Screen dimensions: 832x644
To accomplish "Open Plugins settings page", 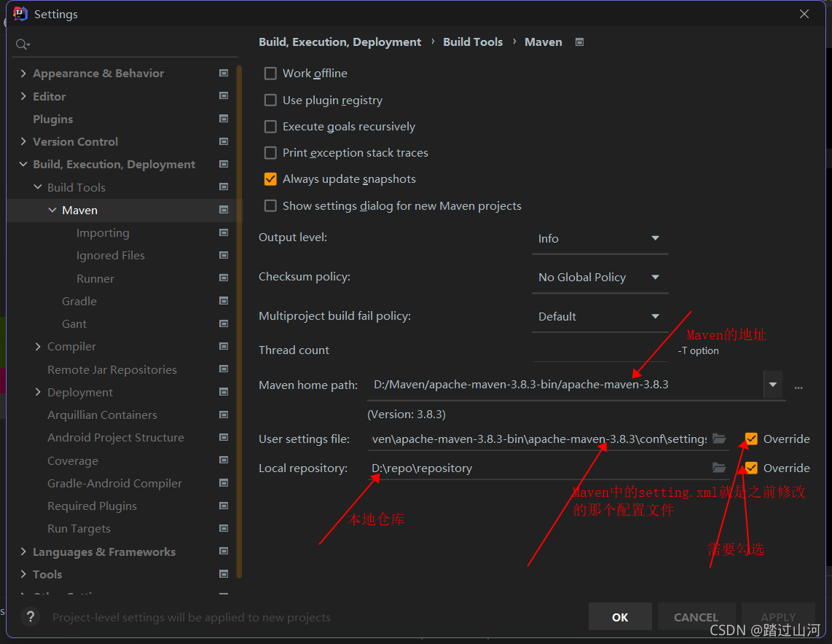I will click(x=53, y=119).
